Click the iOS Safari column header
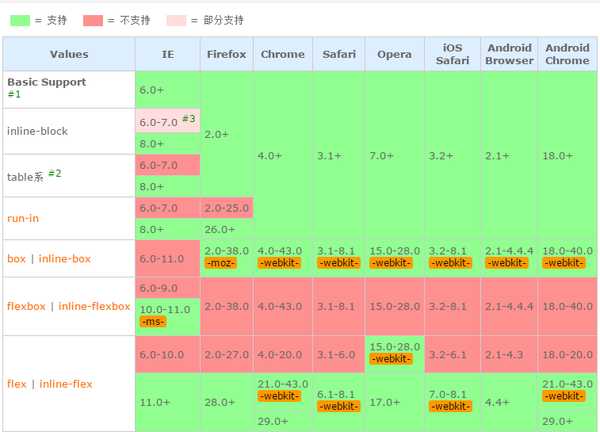The image size is (600, 432). 452,54
